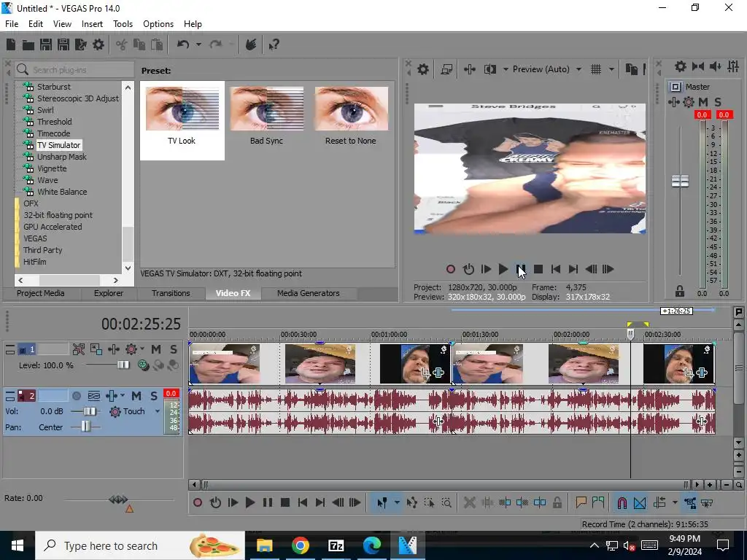The height and width of the screenshot is (560, 747).
Task: Click Go to Start in timeline transport
Action: point(303,502)
